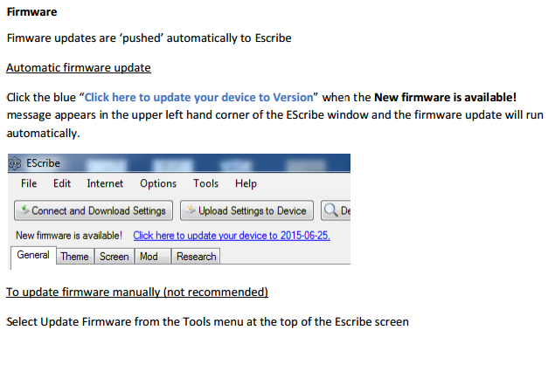Screen dimensions: 548x392
Task: Open the Tools menu
Action: [206, 183]
